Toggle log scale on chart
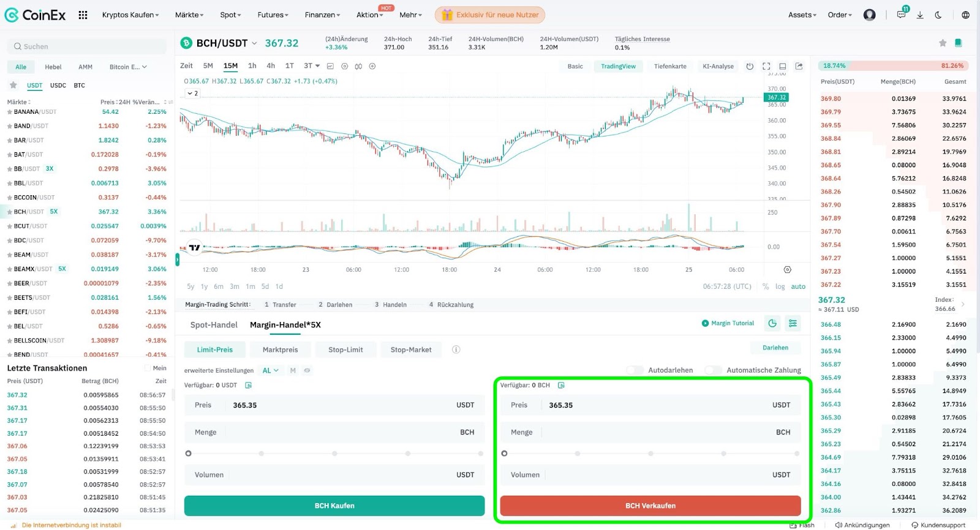This screenshot has width=980, height=530. click(780, 286)
